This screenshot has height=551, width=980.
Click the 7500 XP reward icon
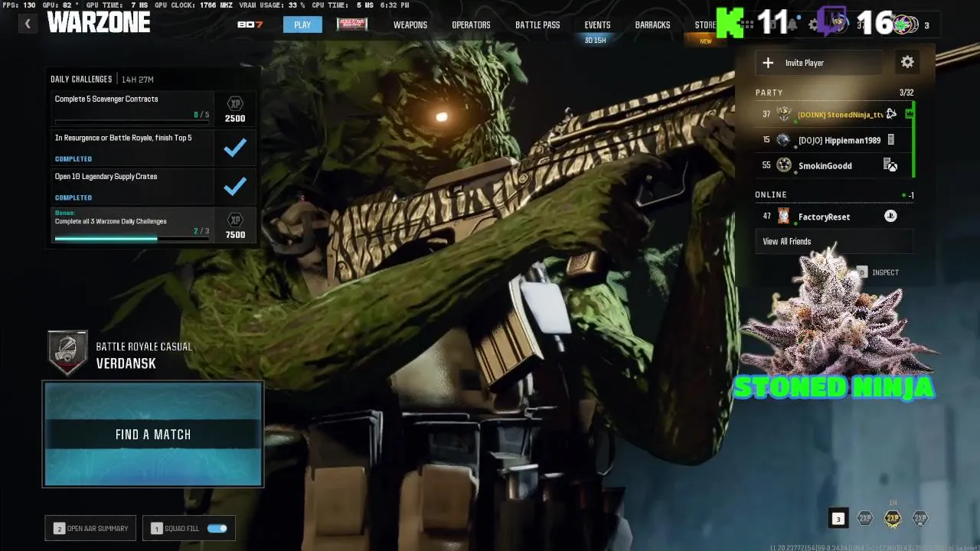(x=235, y=220)
